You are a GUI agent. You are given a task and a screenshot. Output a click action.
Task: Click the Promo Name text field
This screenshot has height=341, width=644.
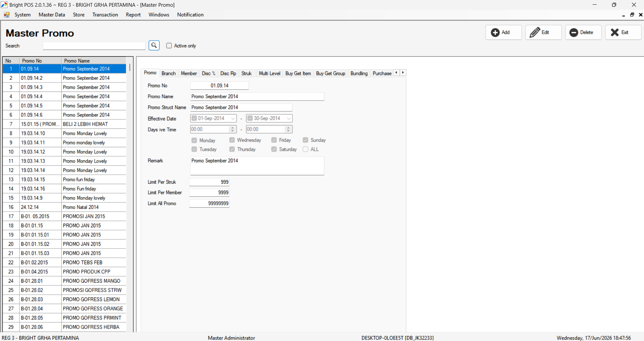coord(257,97)
